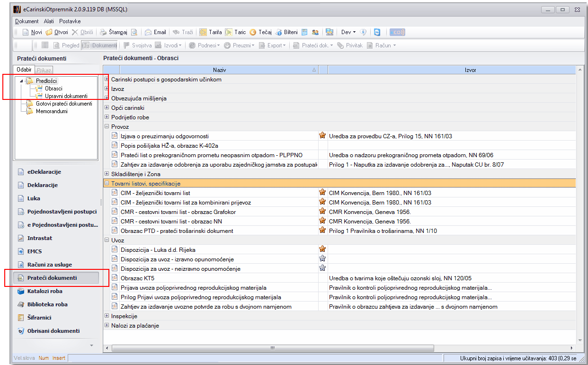Select Upravni dokumenti tree node
The image size is (588, 365).
pyautogui.click(x=66, y=96)
